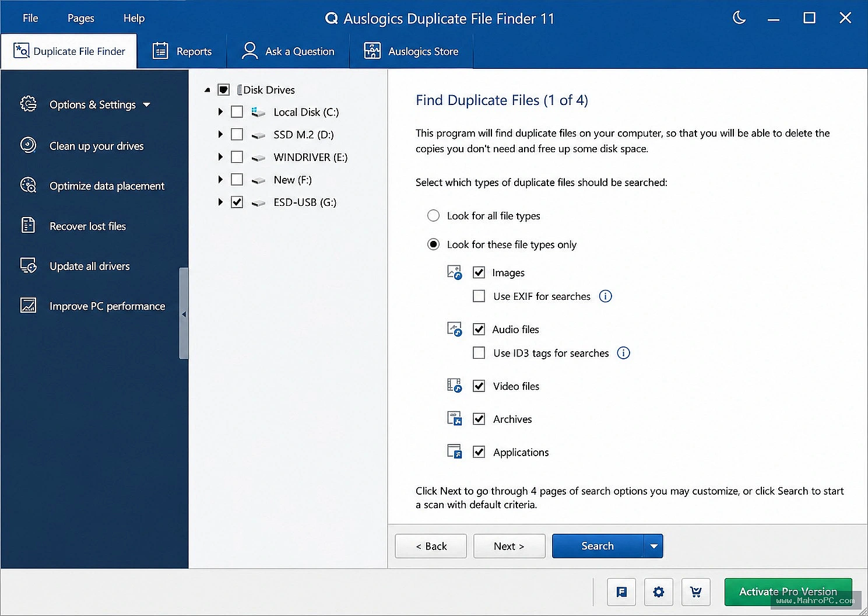Click the SSD M.2 (D:) drive icon
Image resolution: width=868 pixels, height=616 pixels.
click(x=258, y=135)
